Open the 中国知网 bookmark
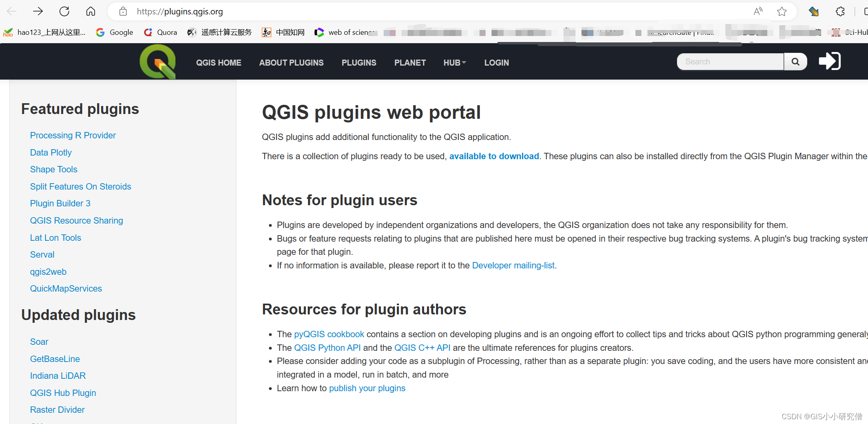 tap(283, 32)
